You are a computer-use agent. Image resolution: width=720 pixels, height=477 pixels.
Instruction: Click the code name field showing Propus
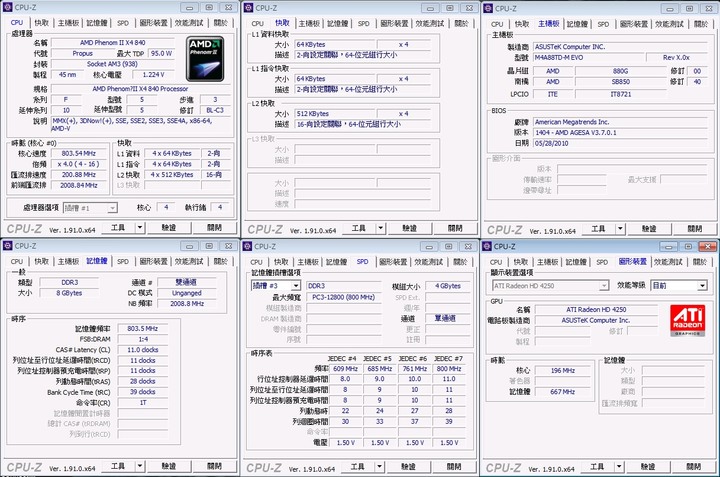[x=82, y=53]
